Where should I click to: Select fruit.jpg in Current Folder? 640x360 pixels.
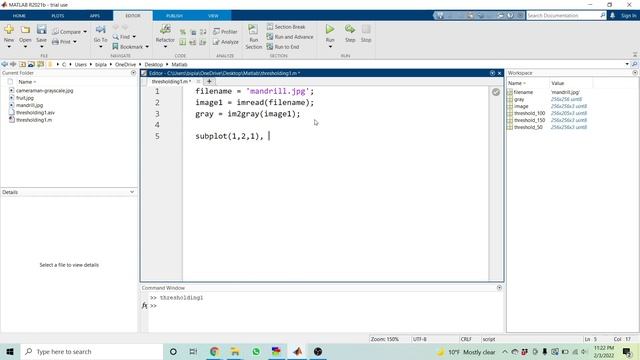(25, 98)
